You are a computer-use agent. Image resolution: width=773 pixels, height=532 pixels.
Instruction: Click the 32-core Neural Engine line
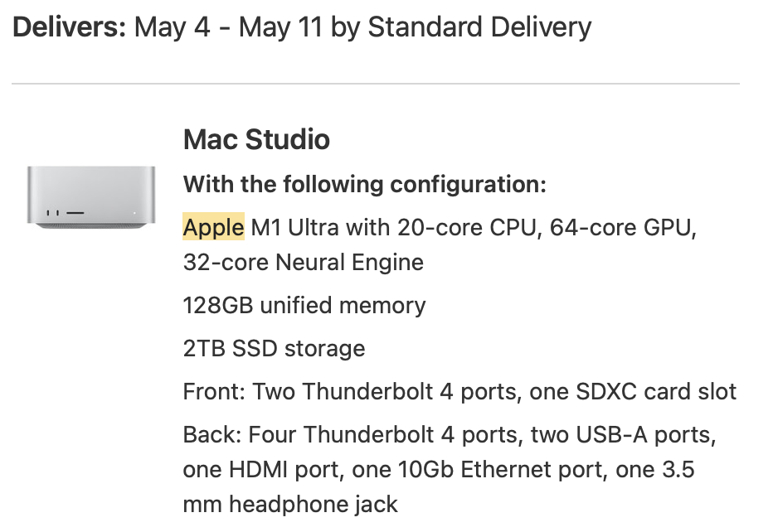(x=303, y=263)
